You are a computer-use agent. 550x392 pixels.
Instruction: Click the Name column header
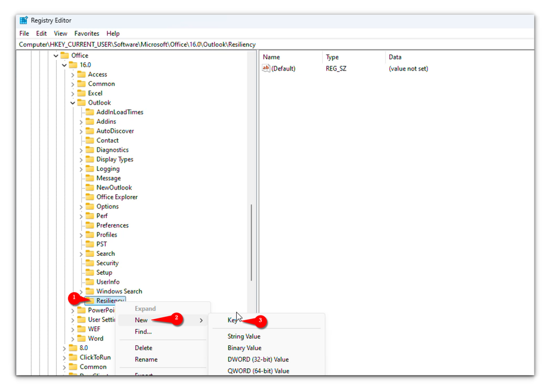tap(291, 57)
